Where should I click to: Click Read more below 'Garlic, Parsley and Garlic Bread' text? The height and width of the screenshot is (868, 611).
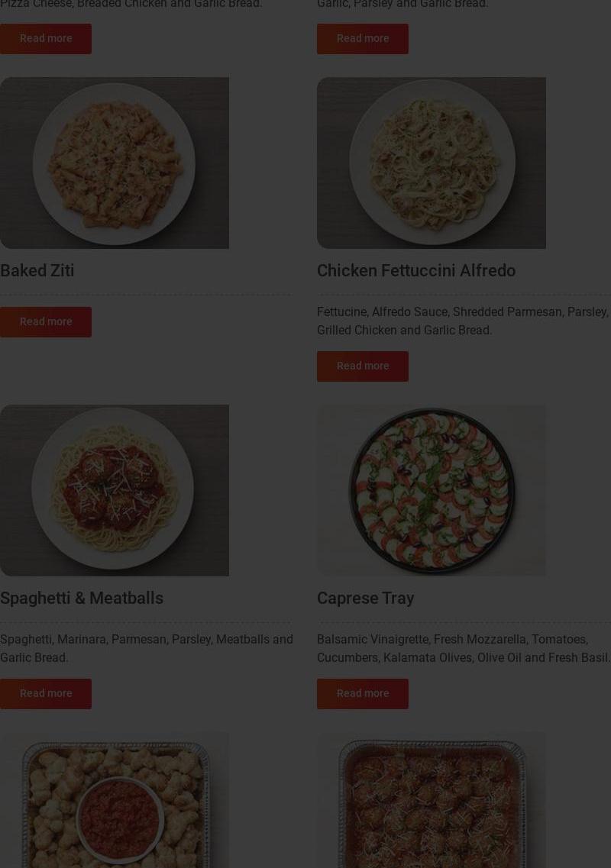click(x=362, y=38)
